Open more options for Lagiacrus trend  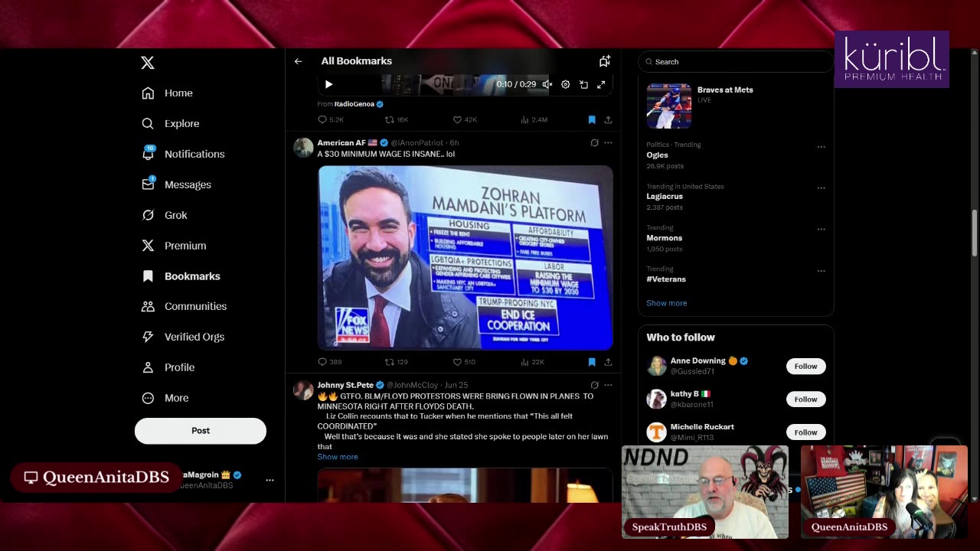(x=821, y=188)
